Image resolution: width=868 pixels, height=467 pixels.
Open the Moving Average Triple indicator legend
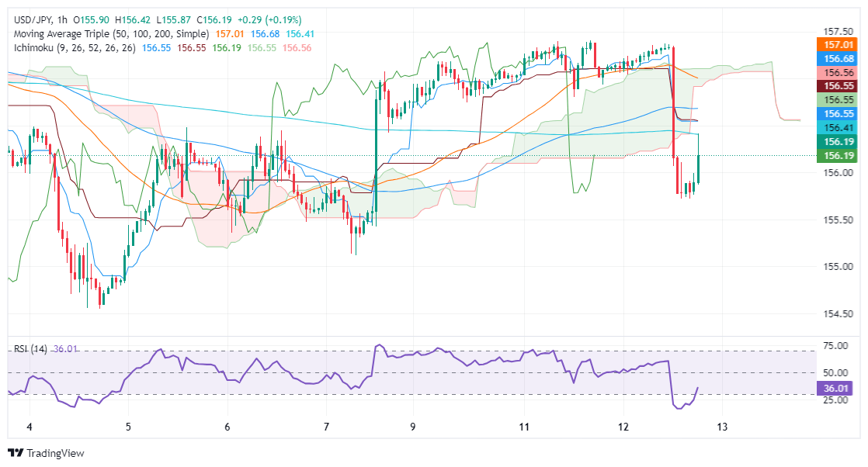[112, 33]
